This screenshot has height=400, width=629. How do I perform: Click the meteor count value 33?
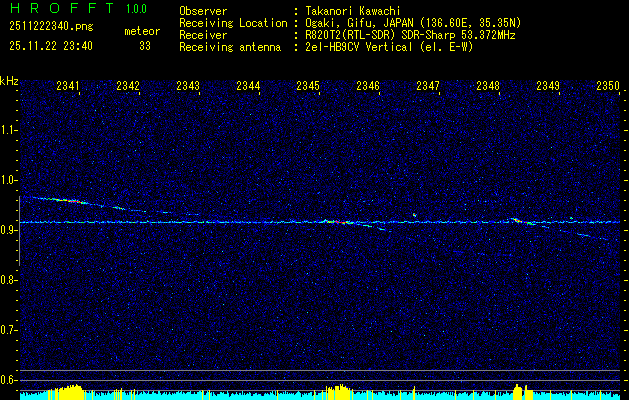pos(145,46)
